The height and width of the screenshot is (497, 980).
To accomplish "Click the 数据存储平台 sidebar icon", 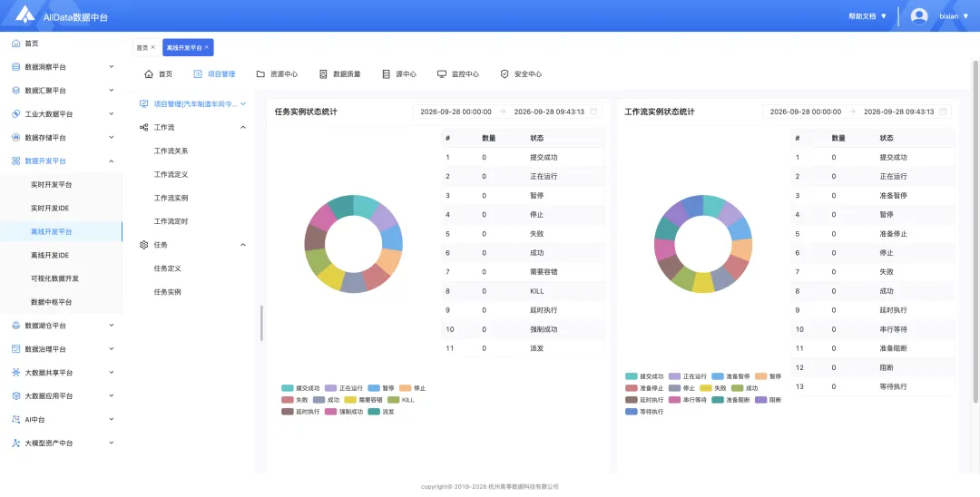I will [16, 137].
